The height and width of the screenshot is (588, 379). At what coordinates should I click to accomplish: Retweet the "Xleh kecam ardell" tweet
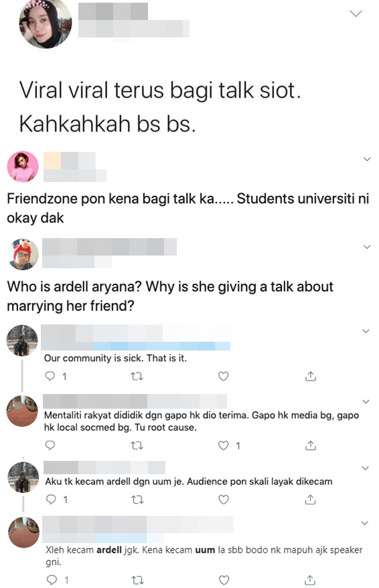pos(138,580)
